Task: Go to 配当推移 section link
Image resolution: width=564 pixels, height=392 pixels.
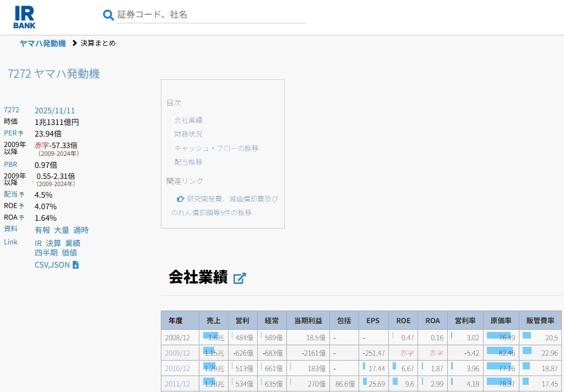Action: 188,162
